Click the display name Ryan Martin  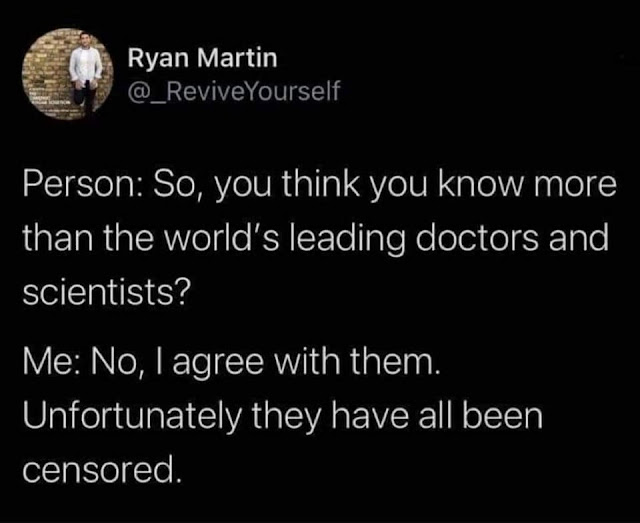click(x=203, y=58)
